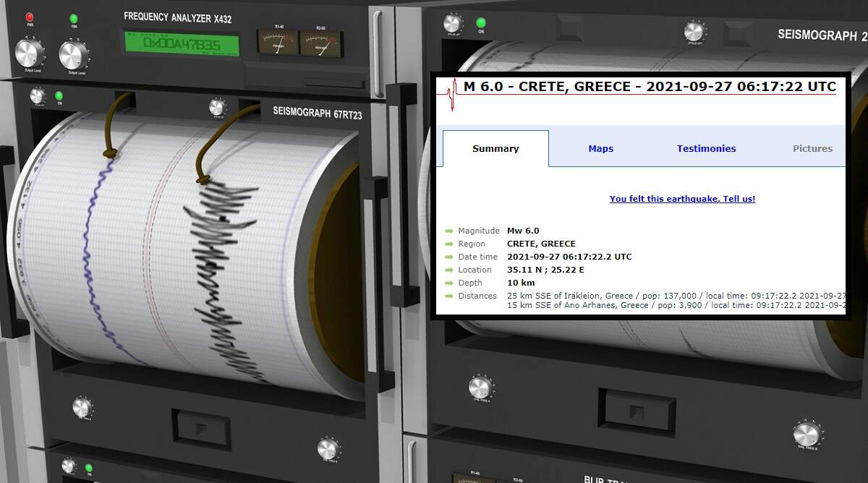Click the red seismic wave logo icon

[452, 94]
